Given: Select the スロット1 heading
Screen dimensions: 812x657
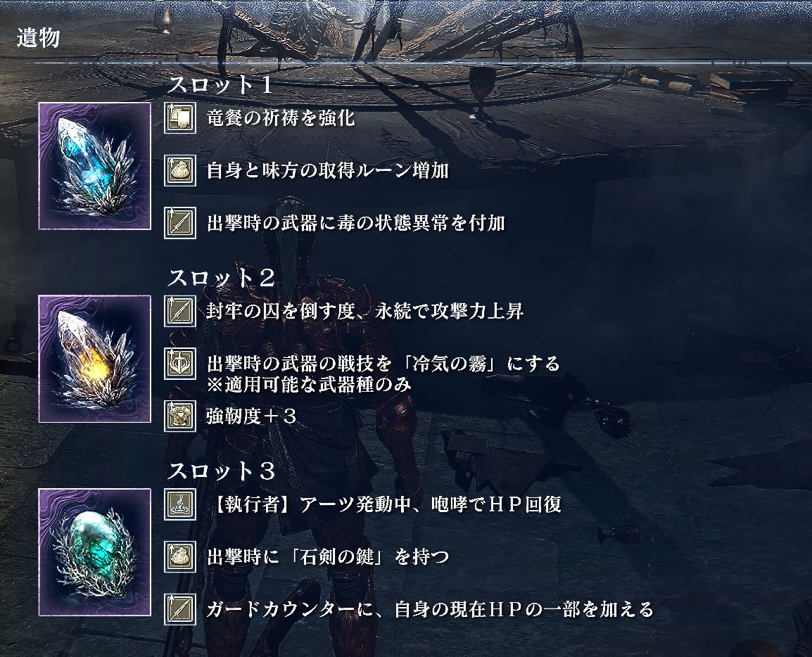Looking at the screenshot, I should [x=220, y=84].
